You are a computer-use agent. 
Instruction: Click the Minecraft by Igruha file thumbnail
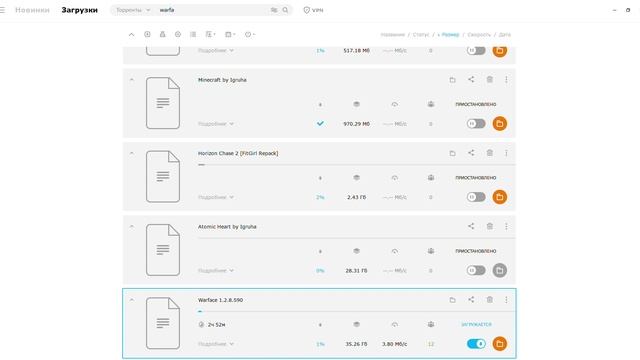(x=163, y=103)
